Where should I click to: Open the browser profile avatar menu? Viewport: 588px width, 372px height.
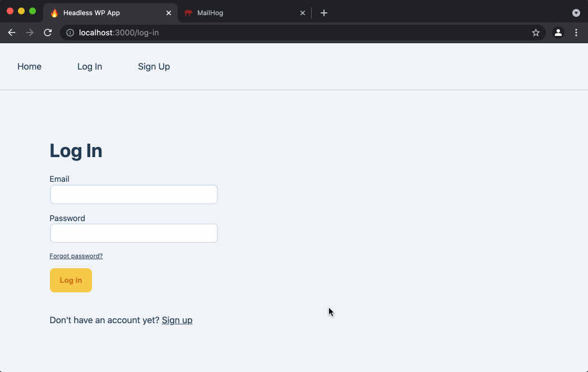coord(558,33)
